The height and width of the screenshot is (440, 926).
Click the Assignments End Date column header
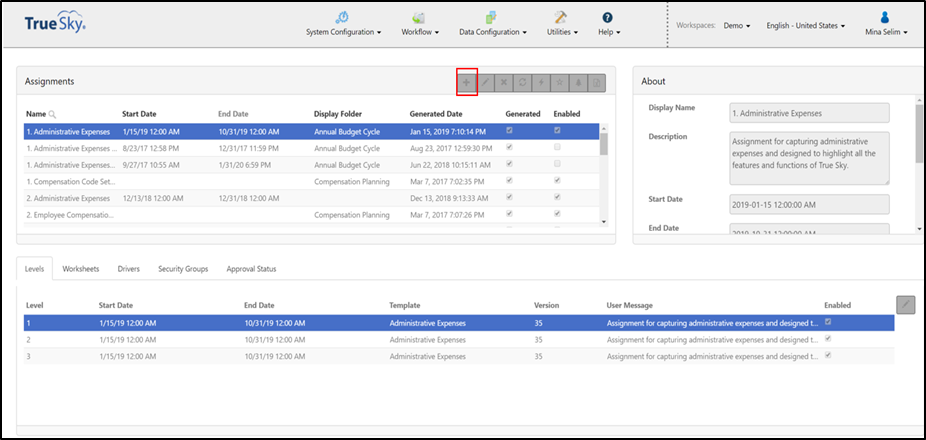[x=233, y=114]
